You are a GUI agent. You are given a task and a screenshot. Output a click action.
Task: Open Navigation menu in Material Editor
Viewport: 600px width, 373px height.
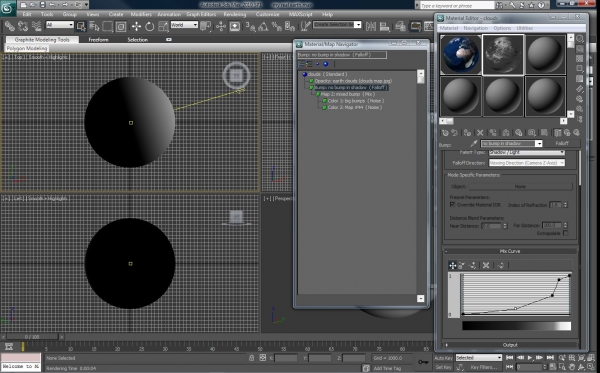point(475,28)
